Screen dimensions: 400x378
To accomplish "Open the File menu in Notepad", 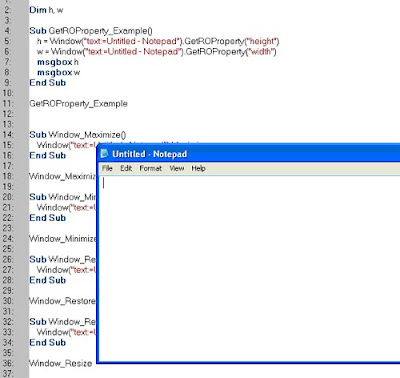I will (107, 168).
